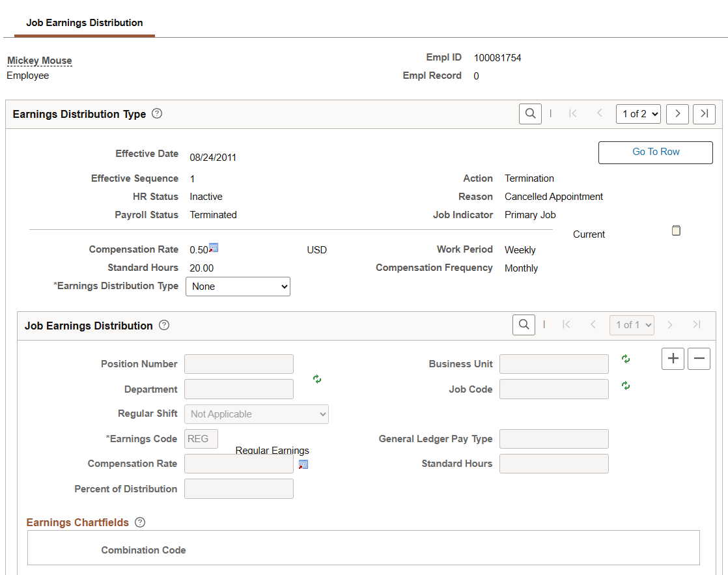
Task: Click the notes icon beside Current
Action: click(676, 231)
